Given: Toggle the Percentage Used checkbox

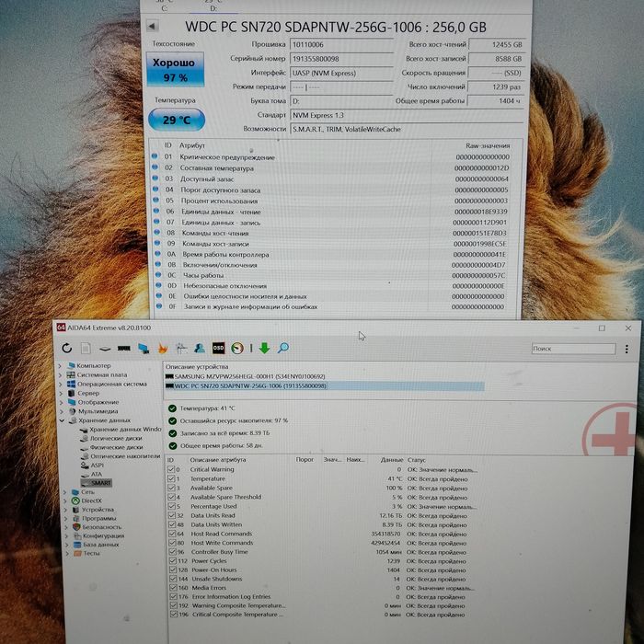Looking at the screenshot, I should point(172,506).
